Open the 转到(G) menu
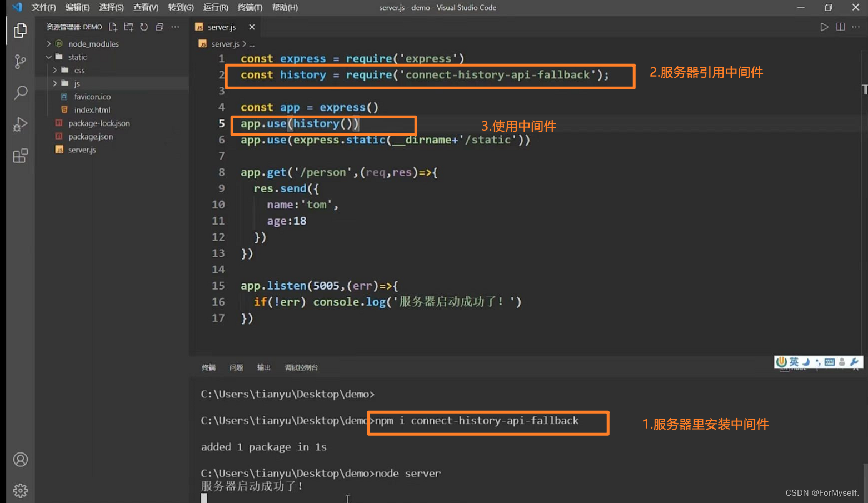The width and height of the screenshot is (868, 503). coord(181,7)
